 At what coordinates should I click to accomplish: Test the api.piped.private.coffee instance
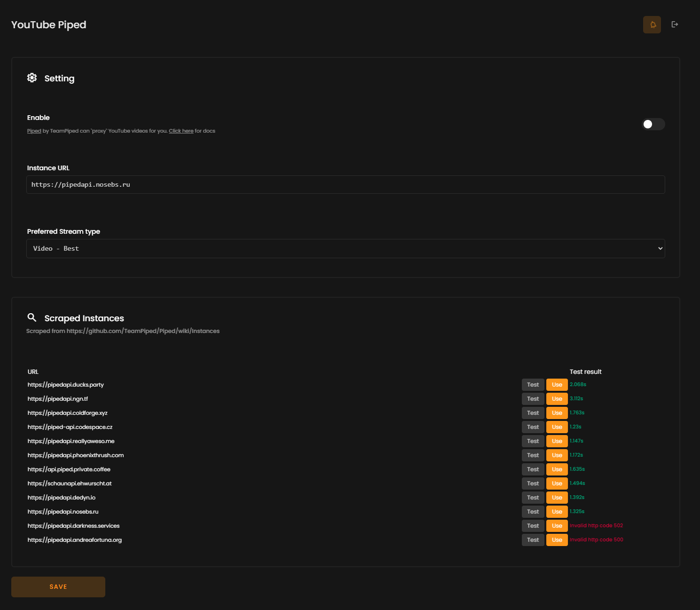[533, 469]
